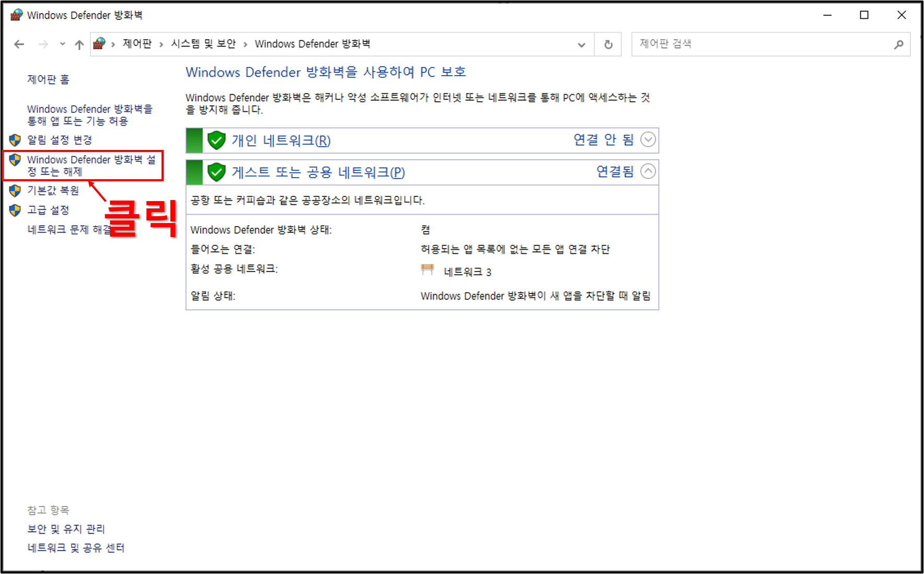The width and height of the screenshot is (924, 574).
Task: Click the 들어오는 연결 label
Action: pyautogui.click(x=223, y=250)
